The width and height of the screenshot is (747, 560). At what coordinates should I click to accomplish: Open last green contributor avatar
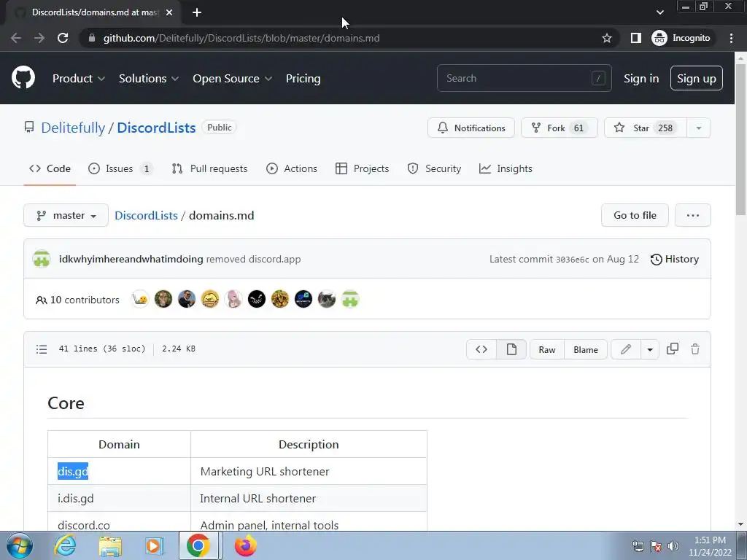point(350,299)
